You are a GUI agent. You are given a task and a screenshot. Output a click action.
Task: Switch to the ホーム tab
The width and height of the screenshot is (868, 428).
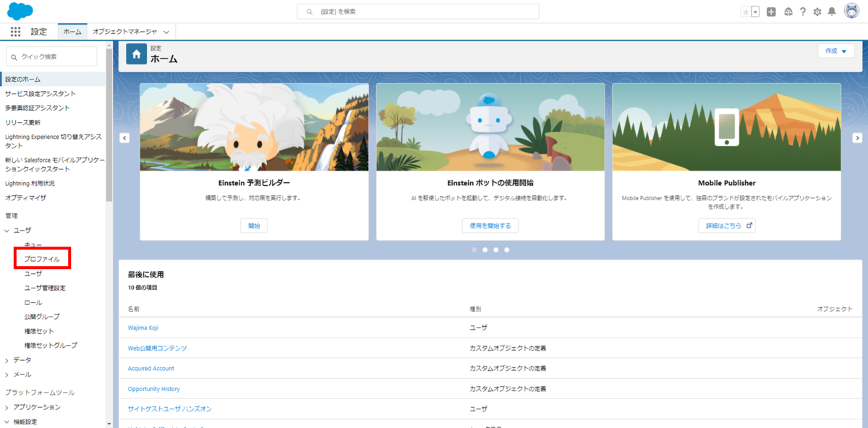coord(72,32)
